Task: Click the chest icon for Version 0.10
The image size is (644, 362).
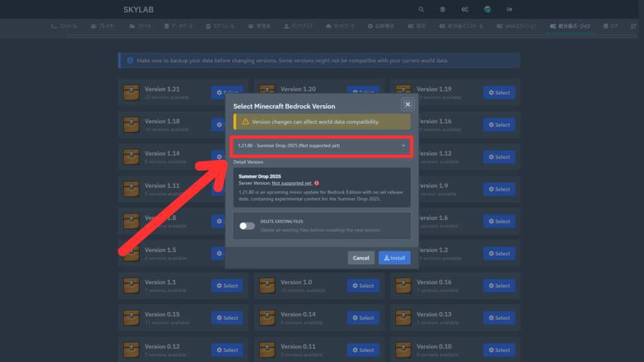Action: (x=403, y=349)
